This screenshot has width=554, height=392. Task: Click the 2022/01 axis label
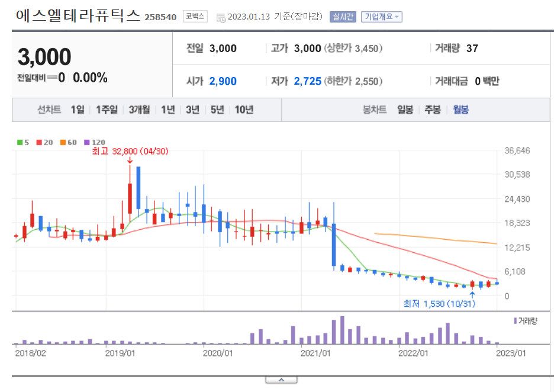[x=413, y=353]
